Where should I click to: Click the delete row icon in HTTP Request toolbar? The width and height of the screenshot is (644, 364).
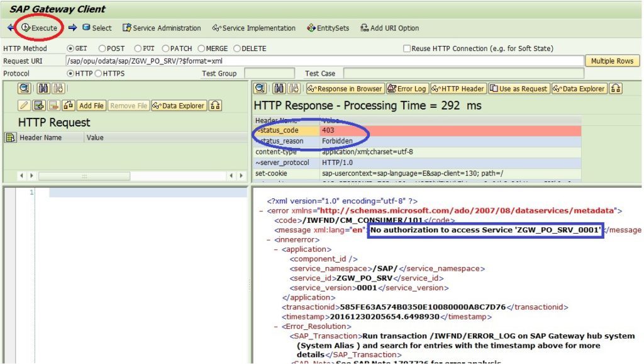pos(54,106)
